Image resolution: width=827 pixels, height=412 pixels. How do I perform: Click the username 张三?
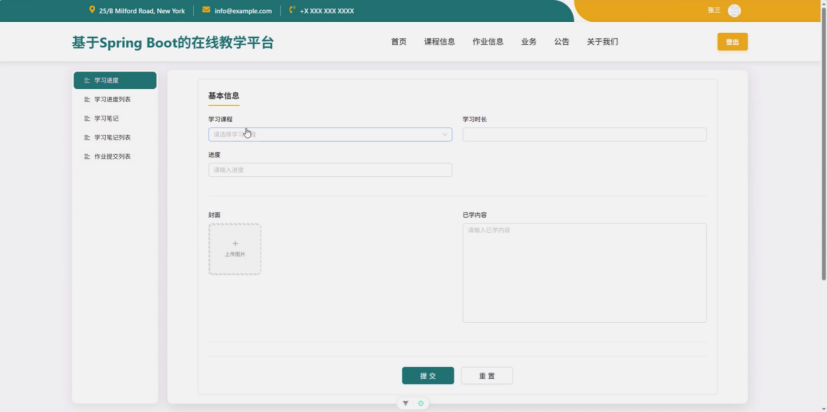[x=714, y=11]
